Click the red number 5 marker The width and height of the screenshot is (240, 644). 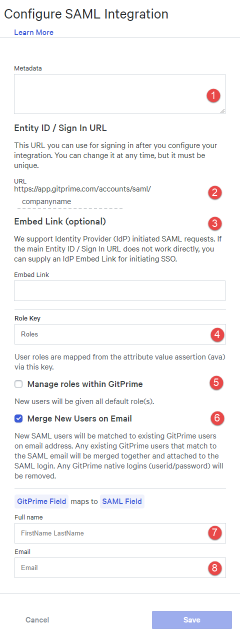click(216, 383)
